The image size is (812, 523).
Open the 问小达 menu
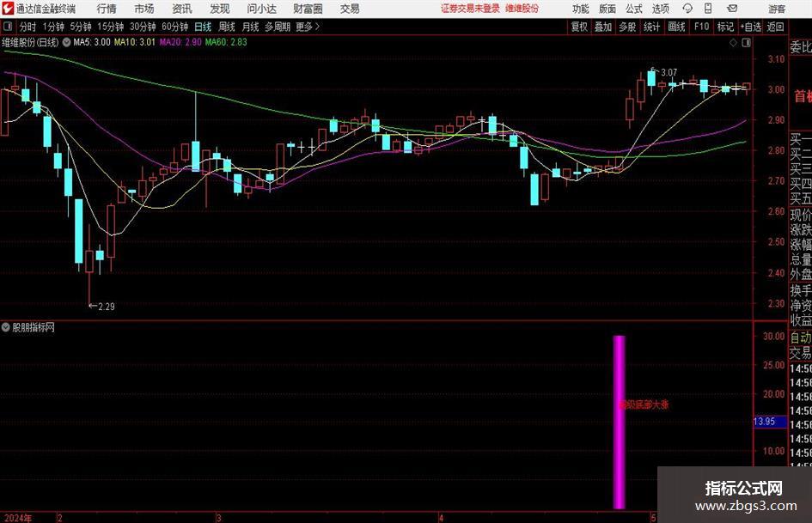coord(261,9)
